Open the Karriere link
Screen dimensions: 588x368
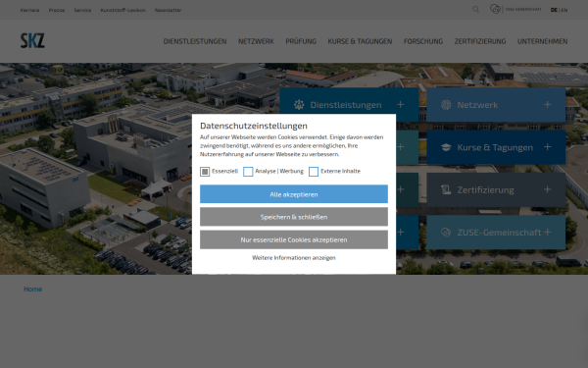tap(29, 10)
